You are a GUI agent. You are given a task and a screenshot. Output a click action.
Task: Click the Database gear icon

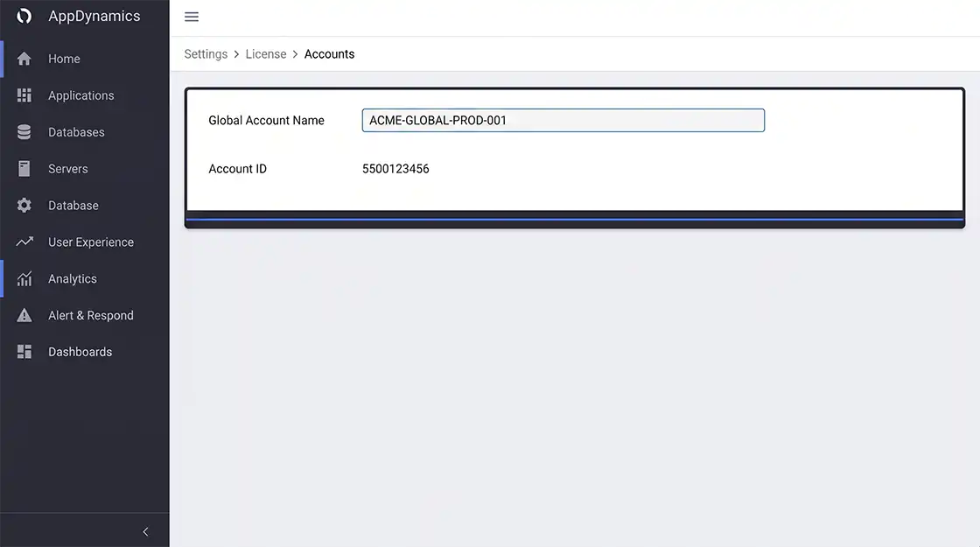tap(24, 205)
